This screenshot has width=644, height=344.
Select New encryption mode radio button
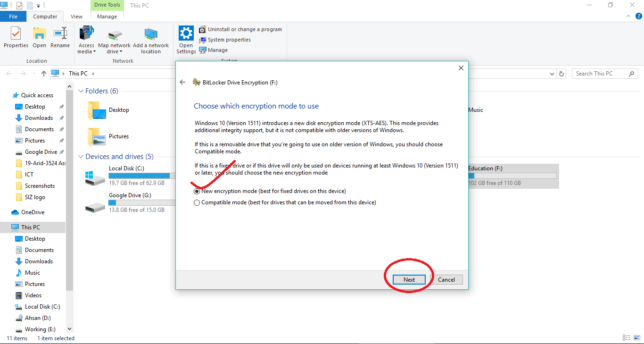[197, 192]
